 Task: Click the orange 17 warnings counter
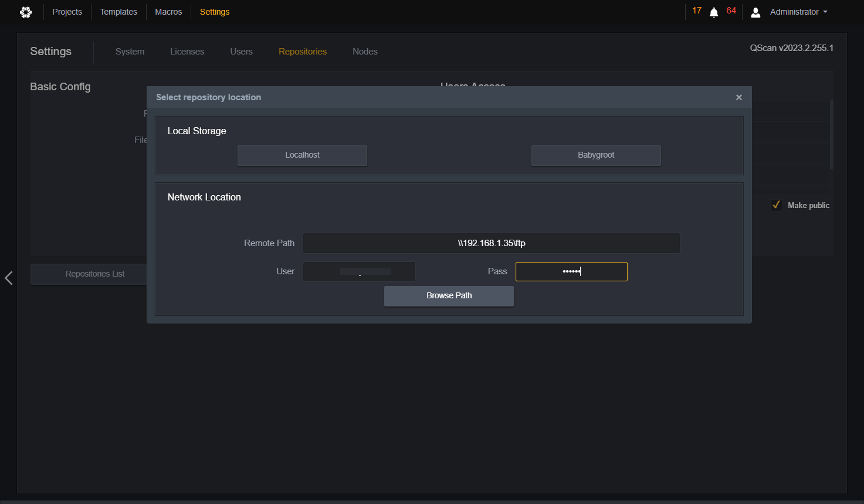(697, 11)
